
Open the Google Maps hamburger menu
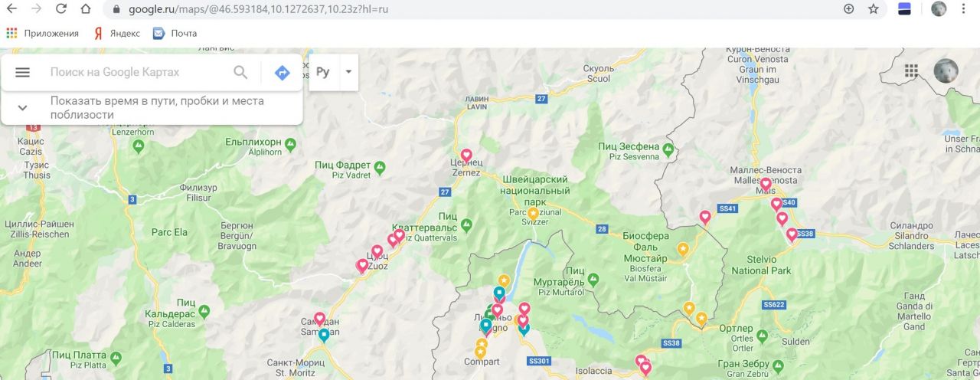point(22,72)
